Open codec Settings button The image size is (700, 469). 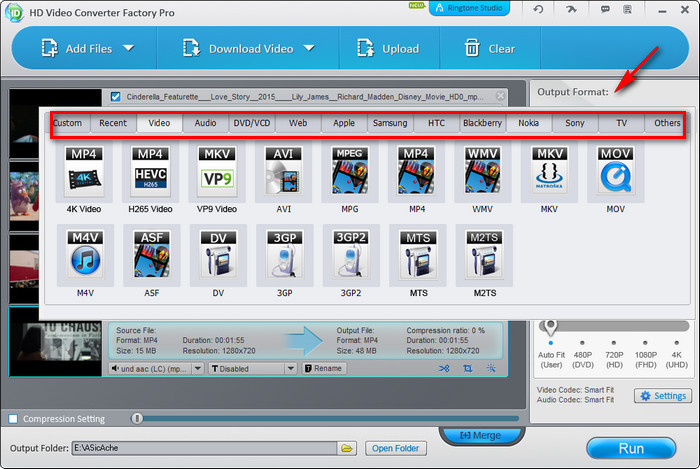click(663, 396)
